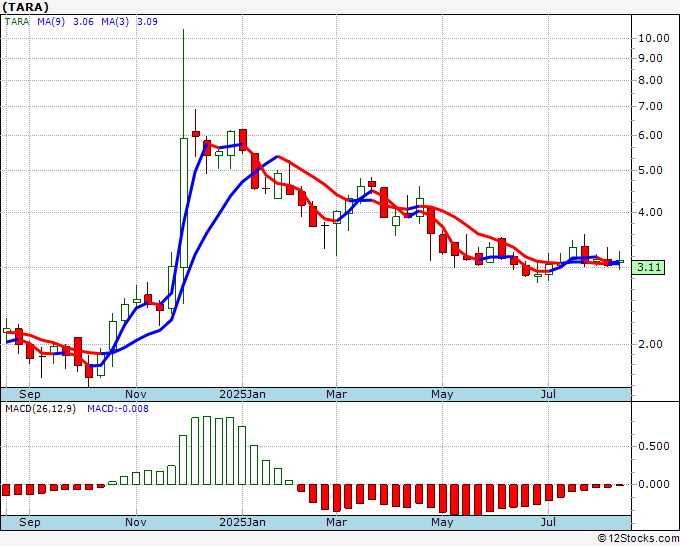The image size is (680, 546).
Task: Click the MA(3) legend label
Action: click(x=115, y=22)
